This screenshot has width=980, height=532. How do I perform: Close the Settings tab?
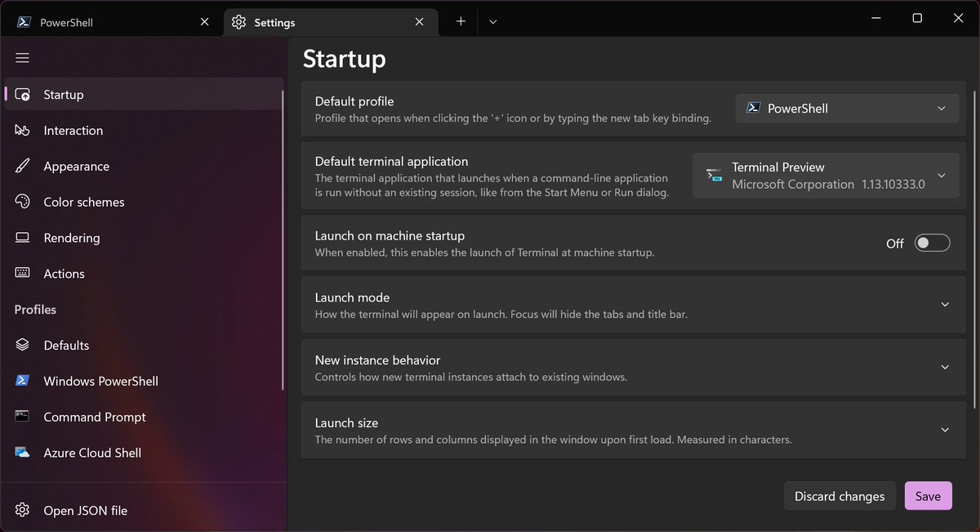click(420, 22)
